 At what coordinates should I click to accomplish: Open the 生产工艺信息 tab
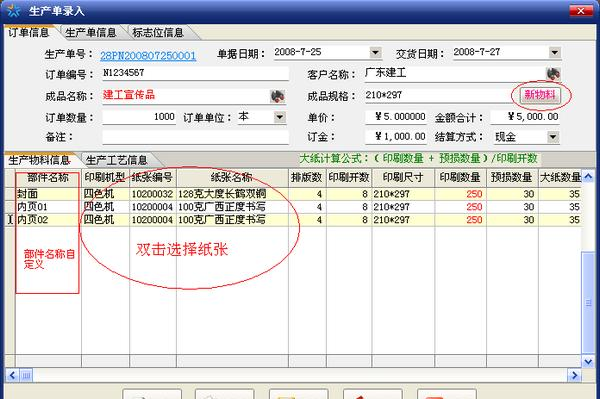coord(116,160)
